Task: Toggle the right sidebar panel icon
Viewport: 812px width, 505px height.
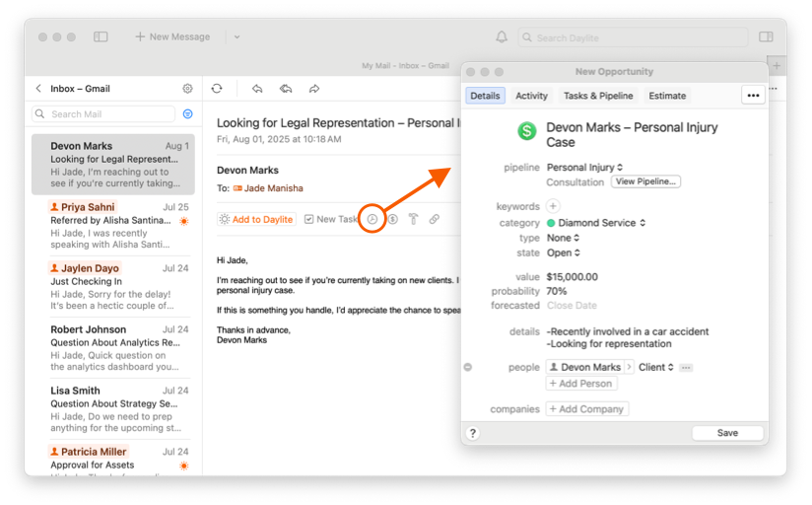Action: pos(766,37)
